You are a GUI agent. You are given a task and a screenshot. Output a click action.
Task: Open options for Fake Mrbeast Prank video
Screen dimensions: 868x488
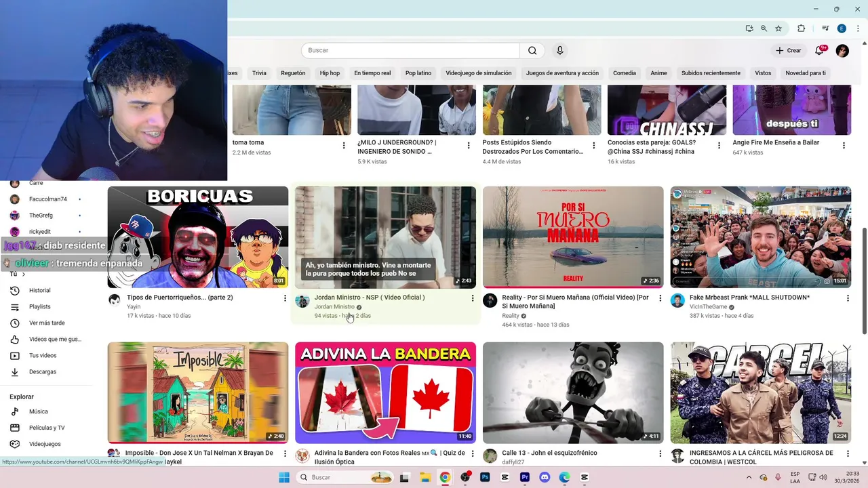(x=848, y=298)
